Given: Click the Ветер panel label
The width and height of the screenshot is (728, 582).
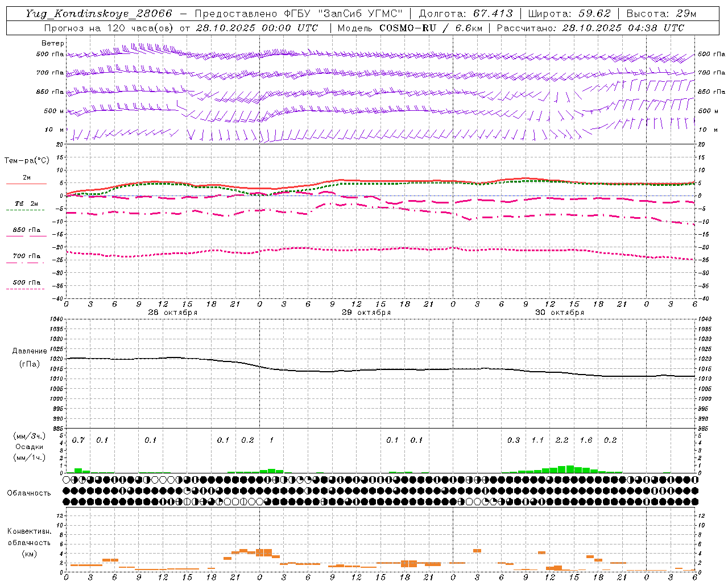Looking at the screenshot, I should [x=52, y=43].
